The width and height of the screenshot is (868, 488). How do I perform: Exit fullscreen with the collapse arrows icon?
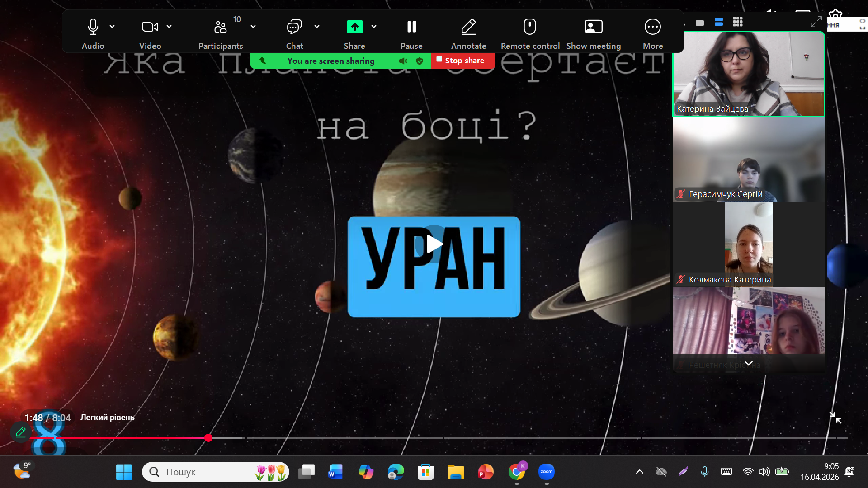tap(835, 418)
